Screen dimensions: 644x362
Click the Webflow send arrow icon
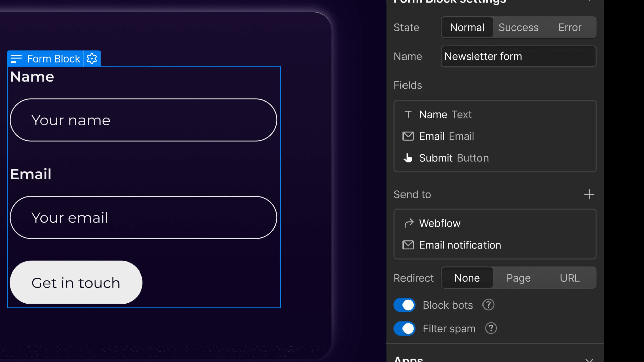409,223
